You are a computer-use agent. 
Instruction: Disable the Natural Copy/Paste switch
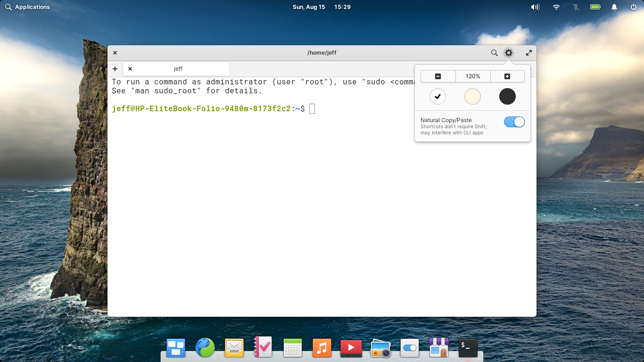pos(514,122)
